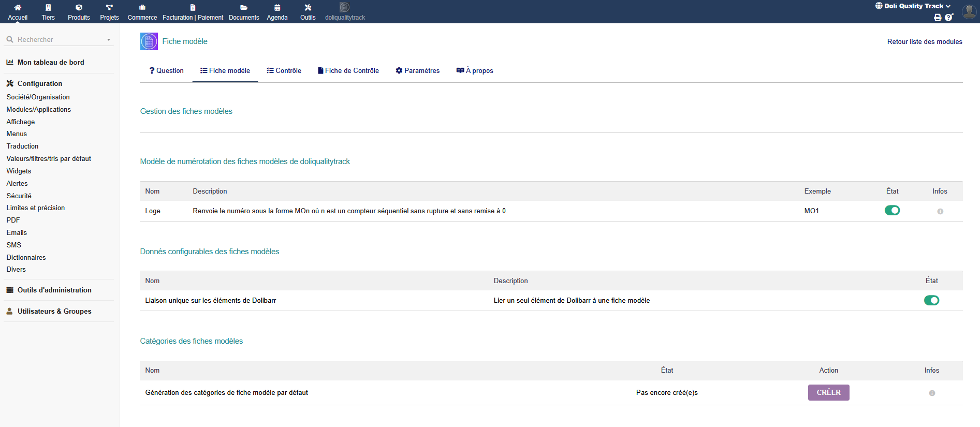Click info icon for default categories row

[932, 393]
